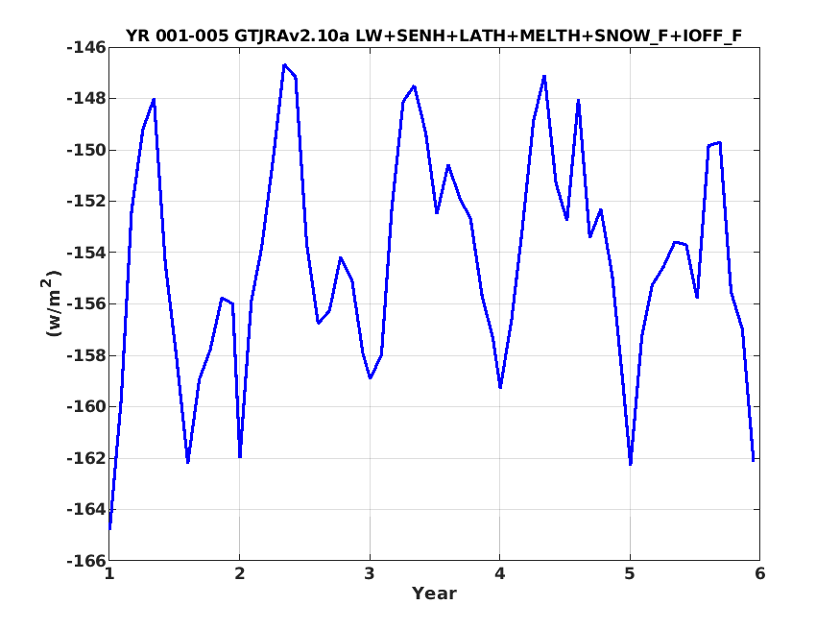The image size is (840, 630).
Task: Click the x-axis tick label 4
Action: pos(500,573)
